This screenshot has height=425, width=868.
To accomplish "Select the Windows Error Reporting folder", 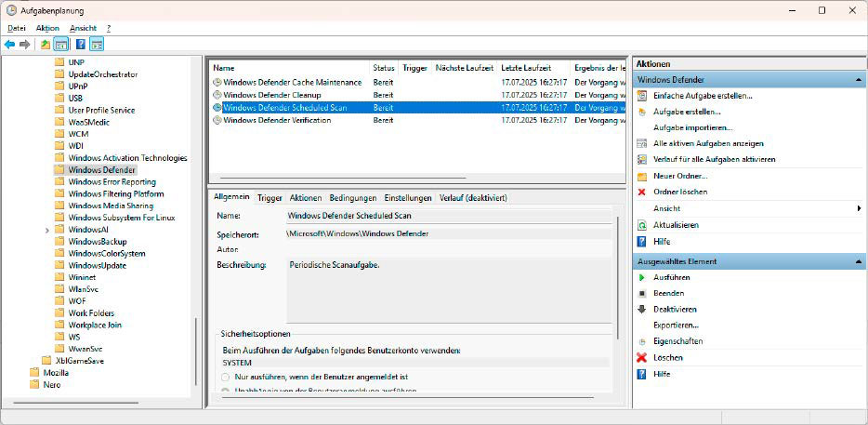I will (x=112, y=181).
